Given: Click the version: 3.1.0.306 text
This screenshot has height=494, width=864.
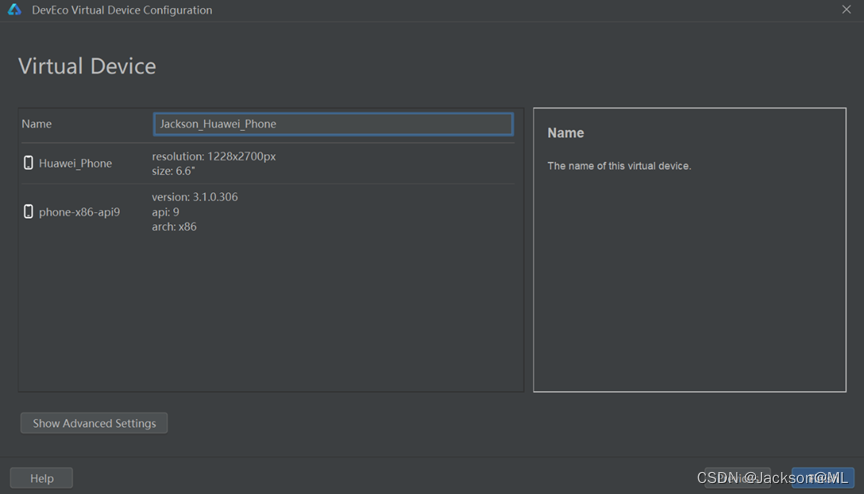Looking at the screenshot, I should pyautogui.click(x=195, y=197).
